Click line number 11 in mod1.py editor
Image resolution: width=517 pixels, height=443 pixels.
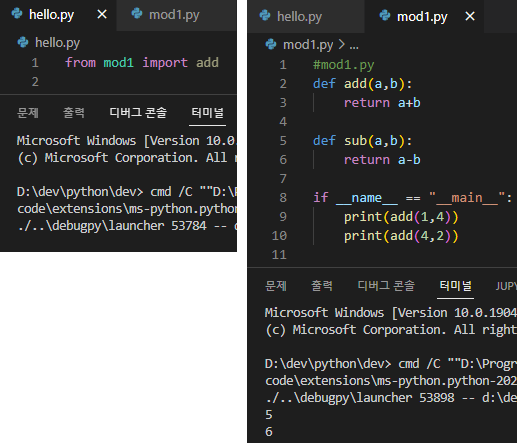pyautogui.click(x=279, y=255)
